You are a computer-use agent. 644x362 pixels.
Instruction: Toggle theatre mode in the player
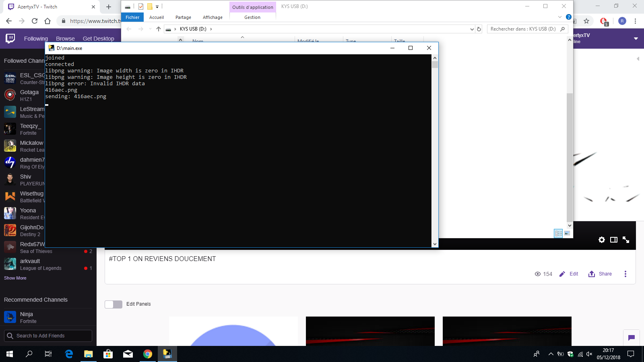[614, 240]
